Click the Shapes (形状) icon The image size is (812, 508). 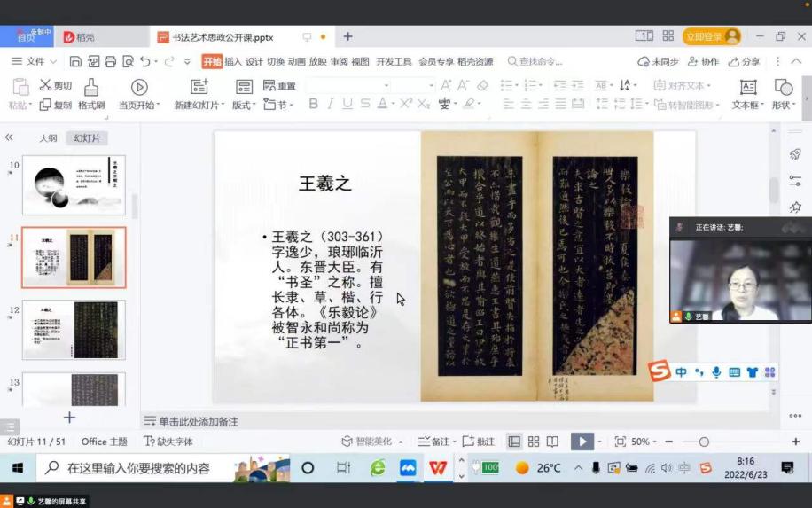coord(783,87)
